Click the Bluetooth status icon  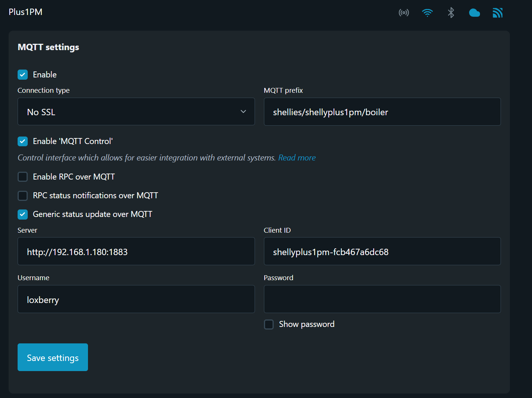tap(451, 13)
